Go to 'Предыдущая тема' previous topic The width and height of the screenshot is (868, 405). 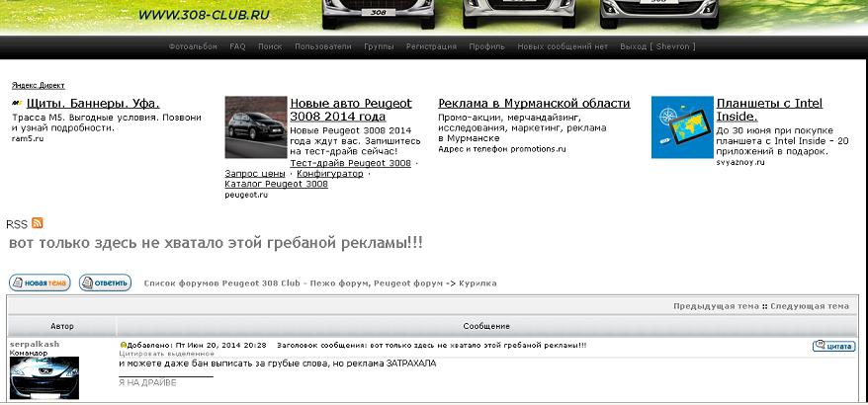coord(716,306)
